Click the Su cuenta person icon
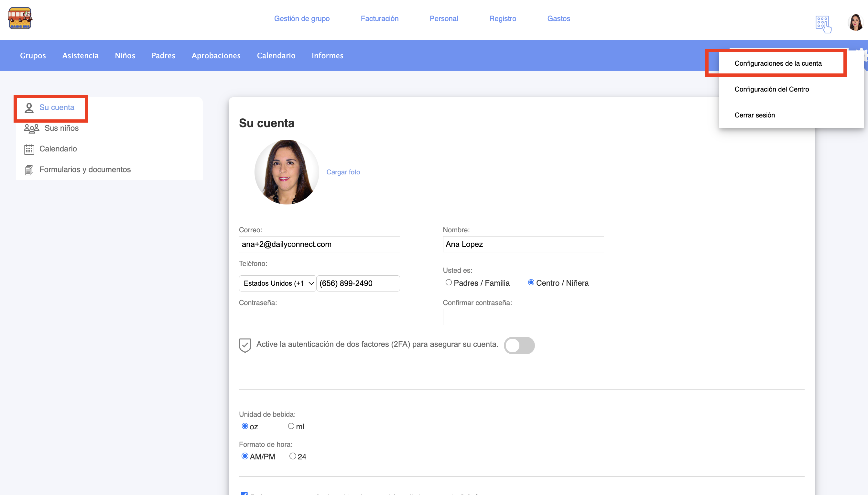The height and width of the screenshot is (495, 868). tap(29, 108)
